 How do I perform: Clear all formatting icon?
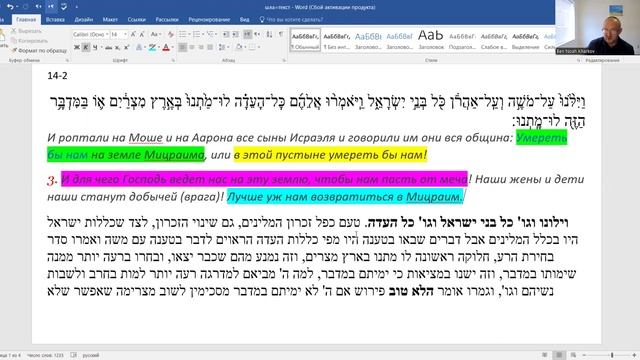pos(171,34)
